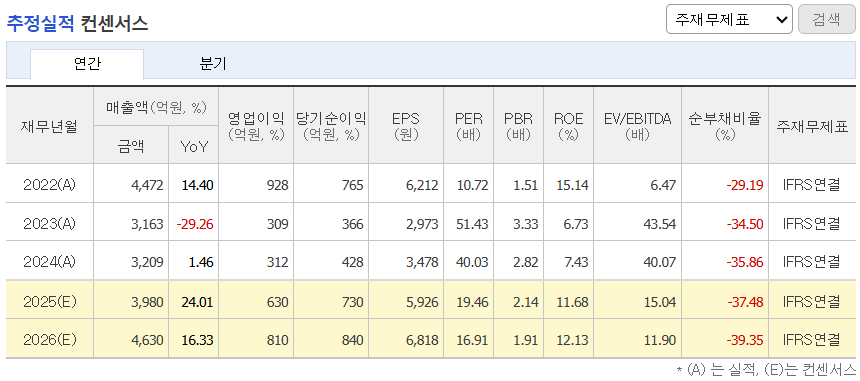This screenshot has height=381, width=860.
Task: Select the 2023(A) row label
Action: click(49, 224)
